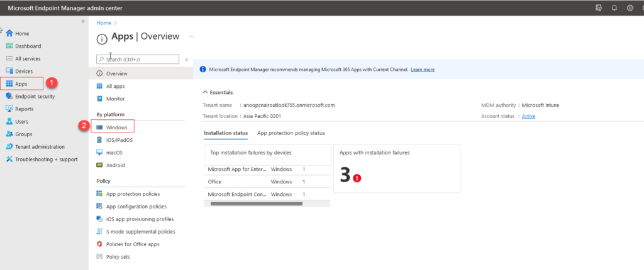Select the Microsoft Endpoint Con... row
Screen dimensions: 644x270
click(x=267, y=194)
